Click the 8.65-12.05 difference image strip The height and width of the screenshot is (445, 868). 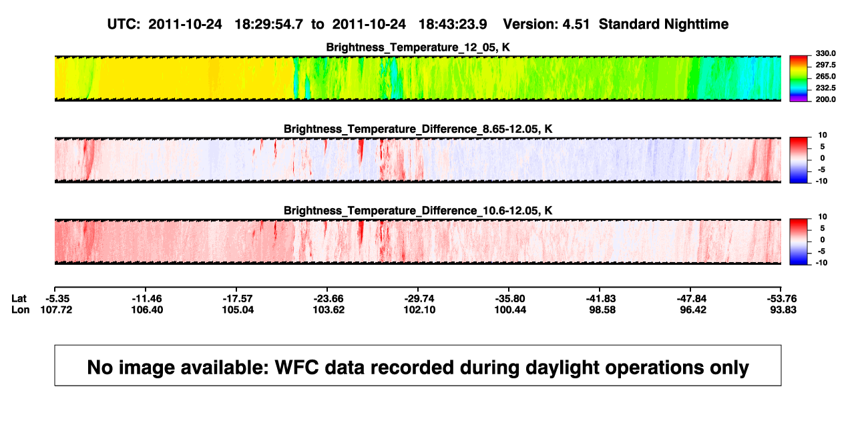(x=417, y=160)
